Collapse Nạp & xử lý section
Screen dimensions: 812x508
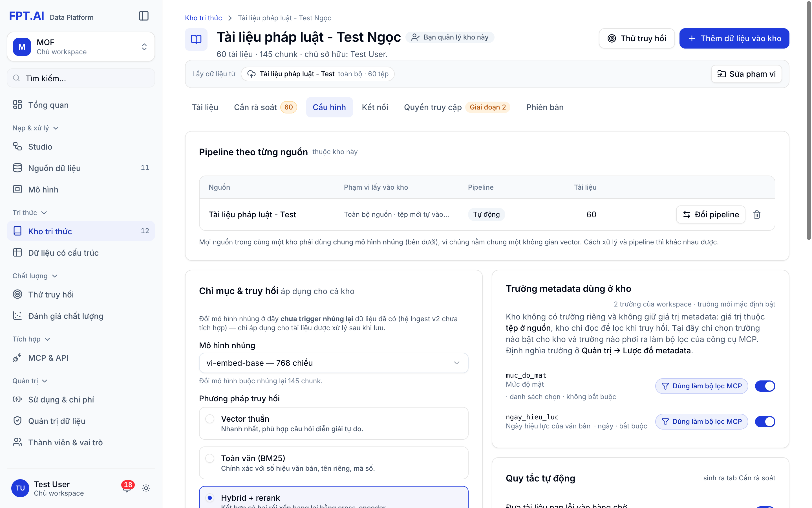coord(36,128)
